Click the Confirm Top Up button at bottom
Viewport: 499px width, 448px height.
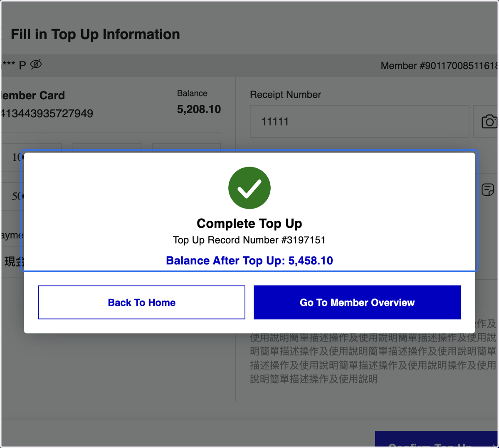pyautogui.click(x=436, y=439)
